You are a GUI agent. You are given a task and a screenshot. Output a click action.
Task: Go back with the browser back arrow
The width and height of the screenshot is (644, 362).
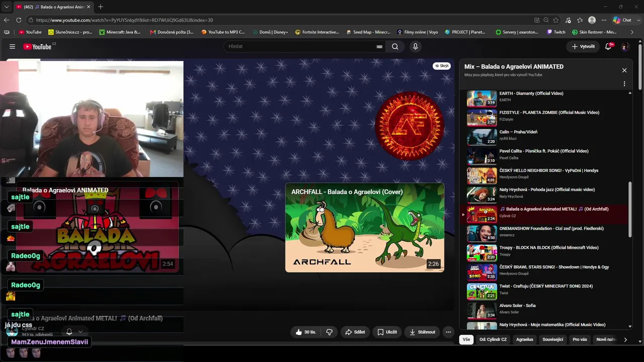tap(7, 20)
